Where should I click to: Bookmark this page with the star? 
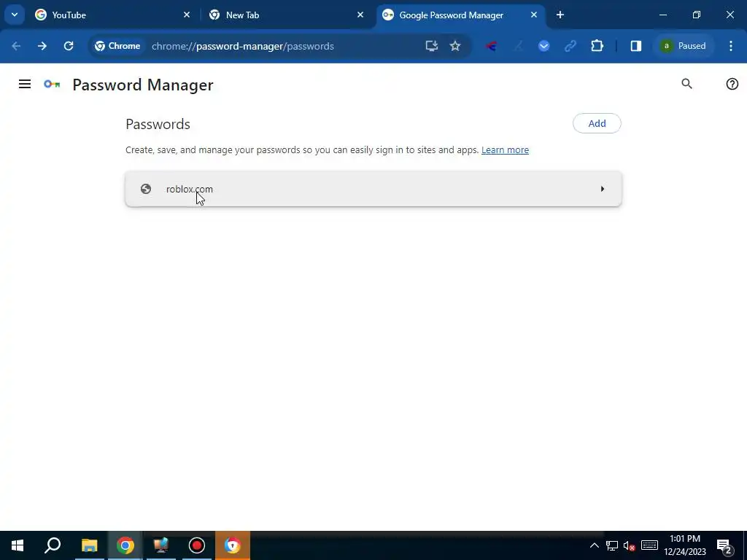(x=455, y=46)
